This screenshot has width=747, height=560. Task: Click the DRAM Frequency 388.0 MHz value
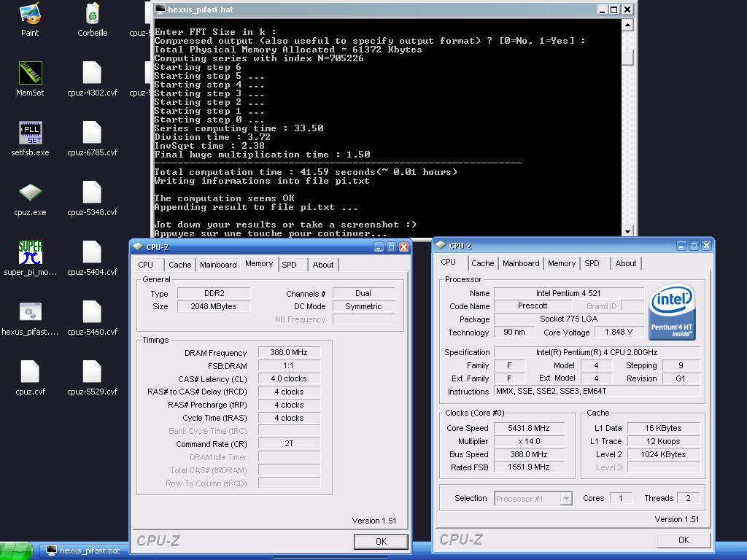pyautogui.click(x=289, y=352)
